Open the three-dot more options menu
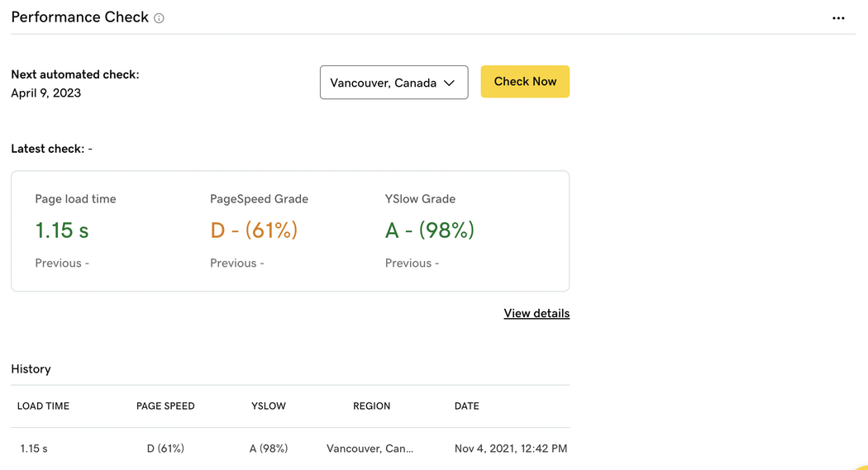This screenshot has width=868, height=470. [838, 18]
